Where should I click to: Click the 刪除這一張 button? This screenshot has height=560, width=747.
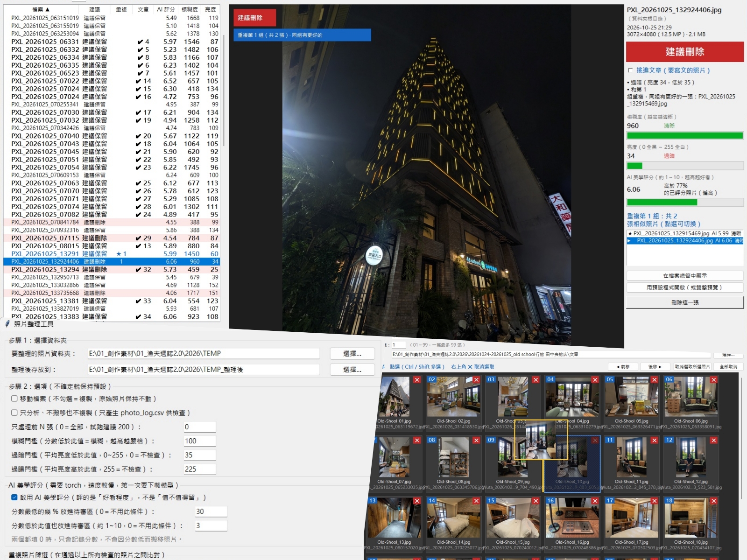(x=685, y=302)
